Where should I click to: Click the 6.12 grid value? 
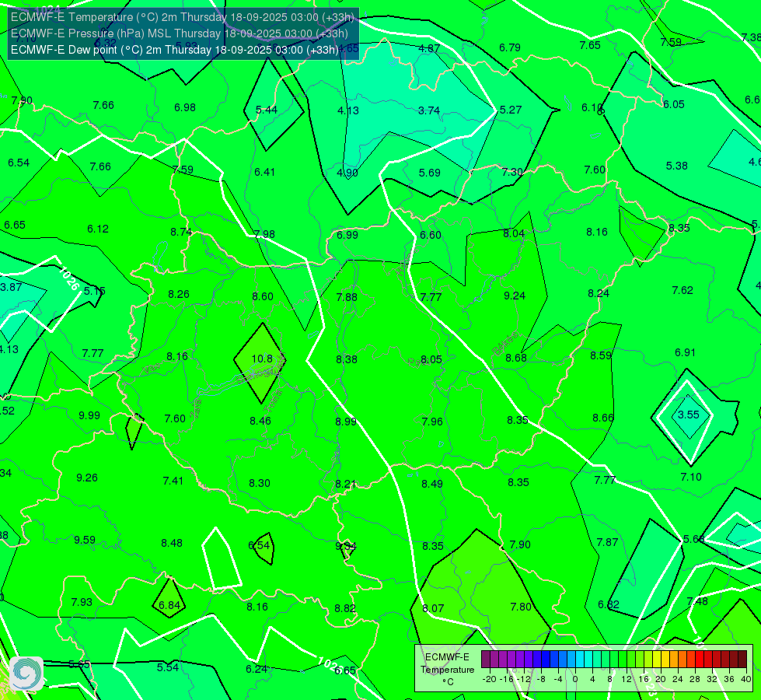tap(97, 229)
